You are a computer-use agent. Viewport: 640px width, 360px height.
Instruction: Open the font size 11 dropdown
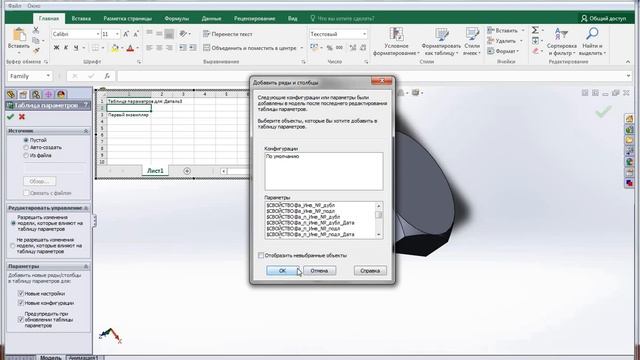pyautogui.click(x=118, y=34)
